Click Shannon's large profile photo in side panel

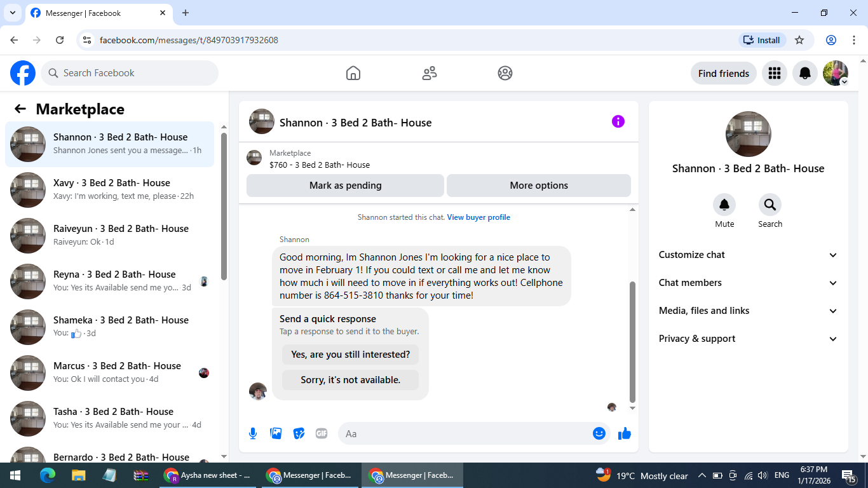tap(749, 134)
